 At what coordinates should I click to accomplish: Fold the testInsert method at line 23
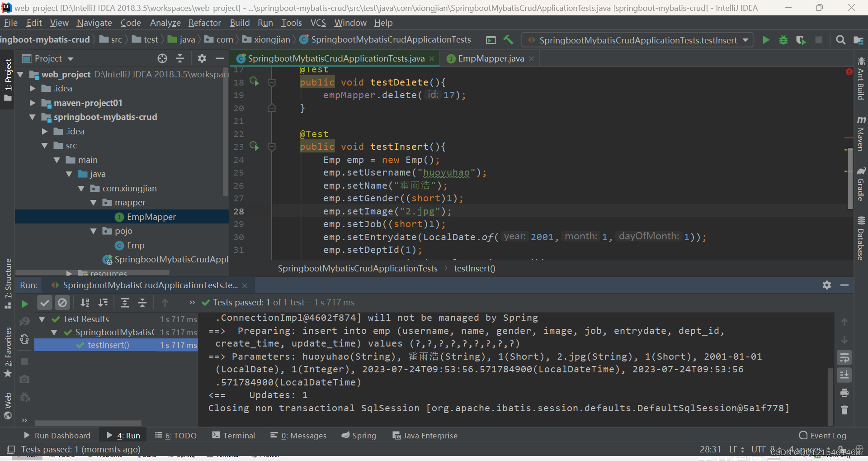(x=272, y=147)
